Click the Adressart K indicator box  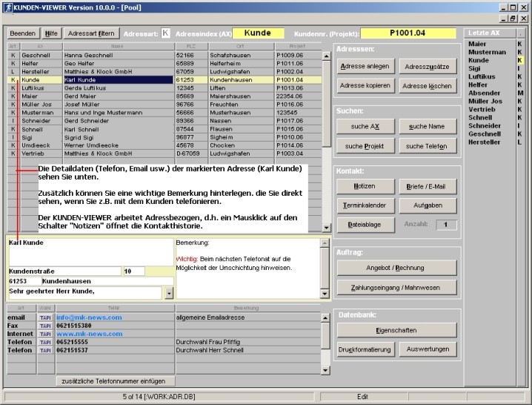point(165,33)
